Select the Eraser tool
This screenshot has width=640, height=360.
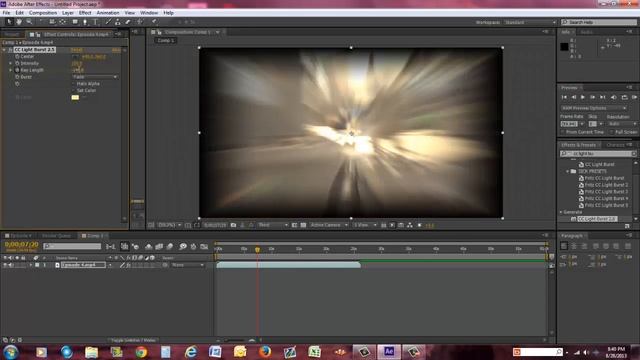point(128,22)
